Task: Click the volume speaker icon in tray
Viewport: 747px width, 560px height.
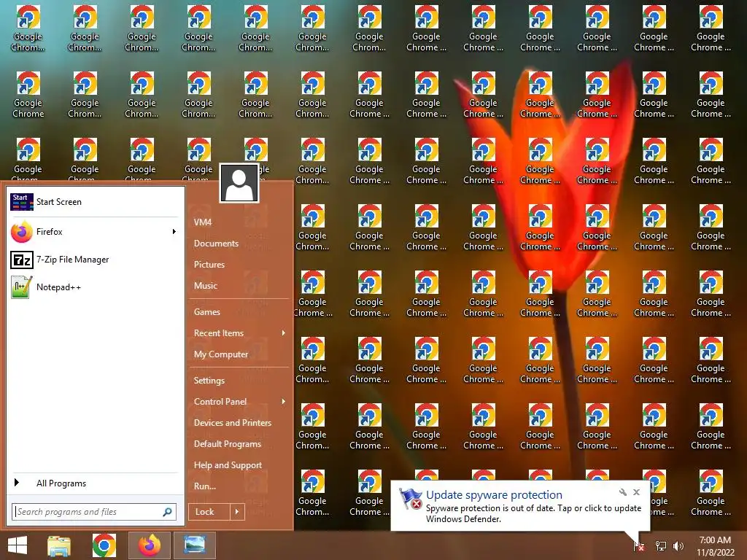Action: point(678,545)
